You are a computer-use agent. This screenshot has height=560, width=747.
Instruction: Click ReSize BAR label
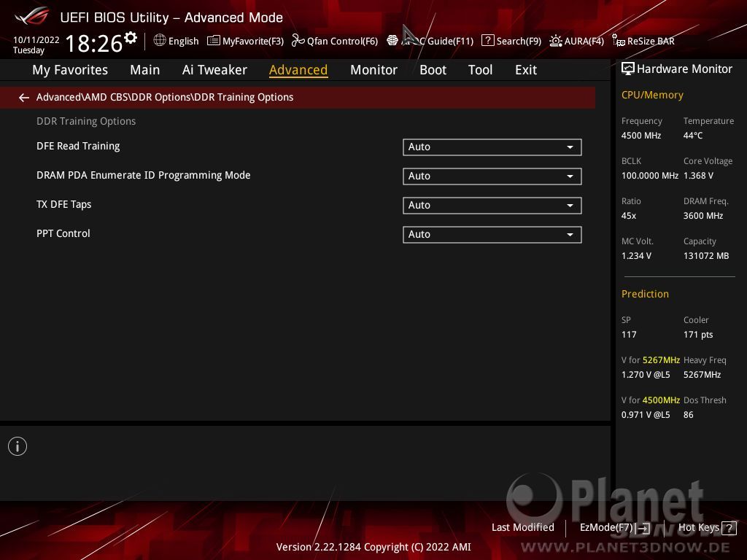point(651,42)
